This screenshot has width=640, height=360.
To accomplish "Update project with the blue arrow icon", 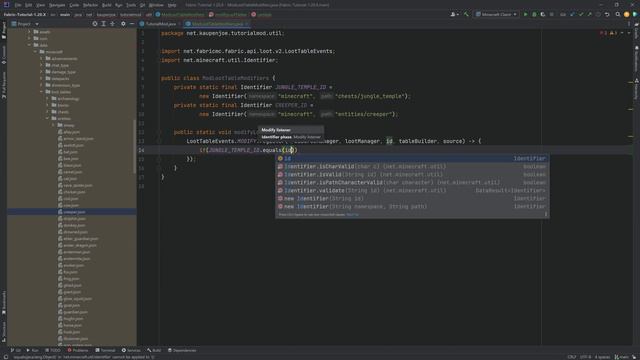I will [x=572, y=14].
